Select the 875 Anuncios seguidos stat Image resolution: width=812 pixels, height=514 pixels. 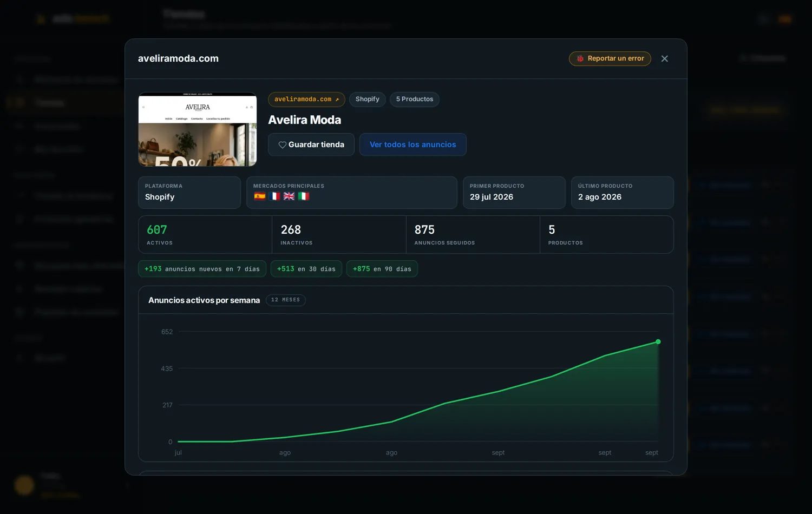473,235
